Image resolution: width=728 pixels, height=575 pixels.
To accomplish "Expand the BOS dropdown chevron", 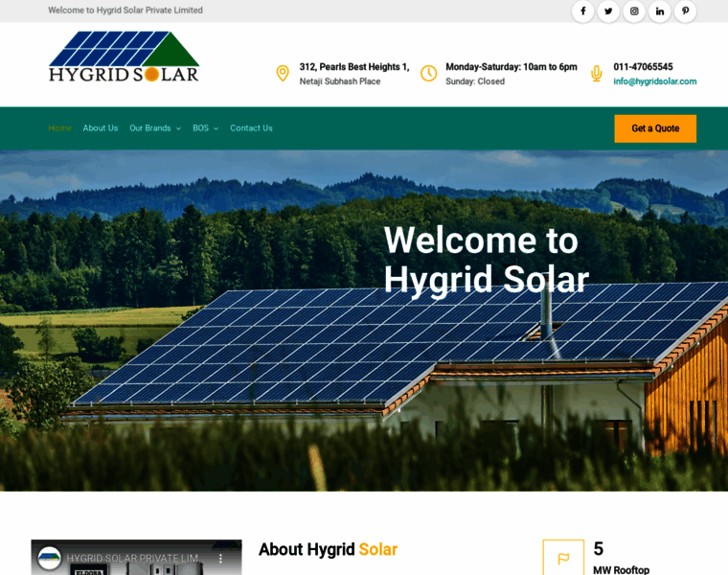I will point(216,128).
